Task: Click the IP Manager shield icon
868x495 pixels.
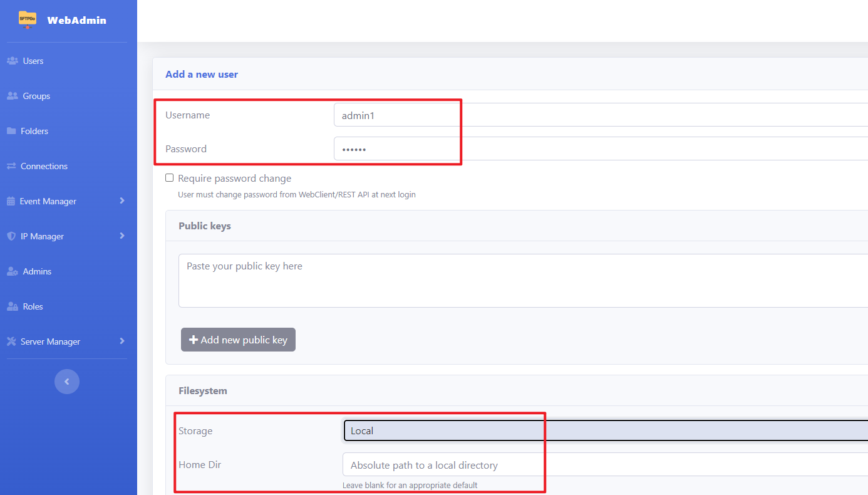Action: pos(11,236)
